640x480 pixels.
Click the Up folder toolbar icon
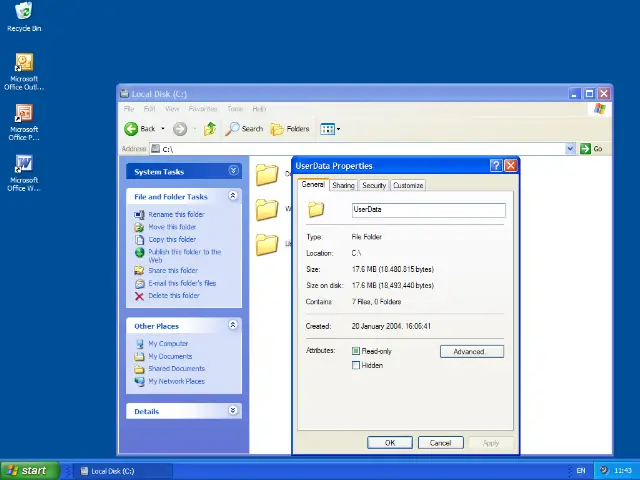point(210,129)
